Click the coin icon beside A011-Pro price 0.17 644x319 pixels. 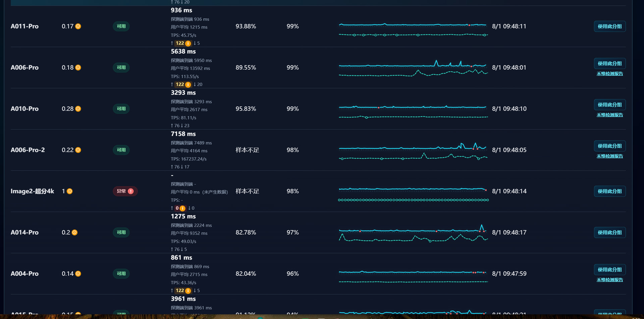coord(78,26)
